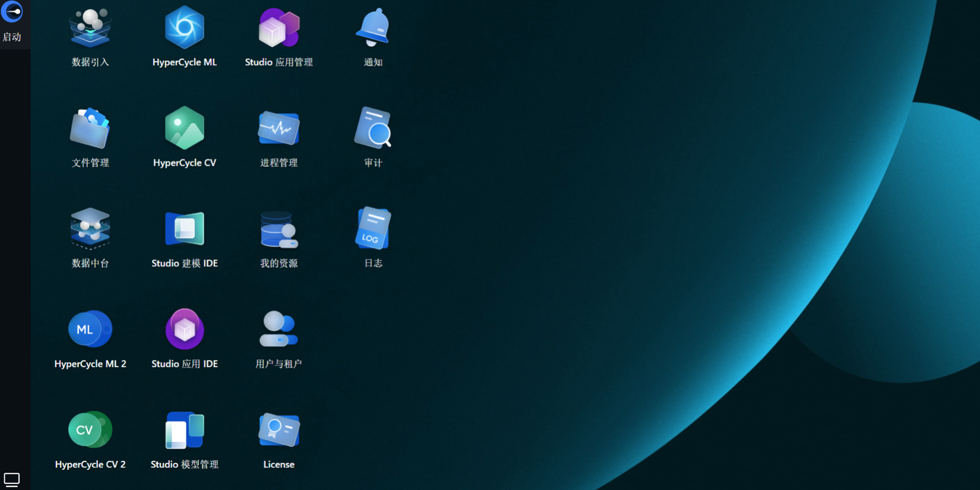Open 我的资源 resources icon
The width and height of the screenshot is (980, 490).
[279, 229]
